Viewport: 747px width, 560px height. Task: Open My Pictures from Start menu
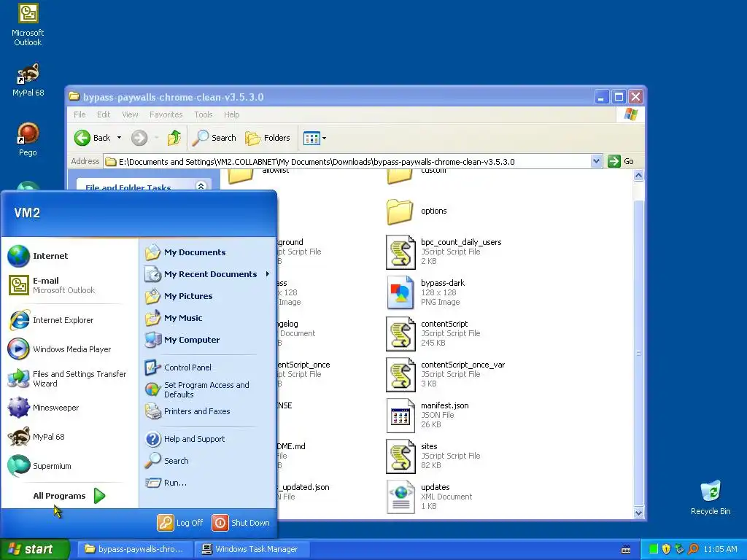pos(179,296)
